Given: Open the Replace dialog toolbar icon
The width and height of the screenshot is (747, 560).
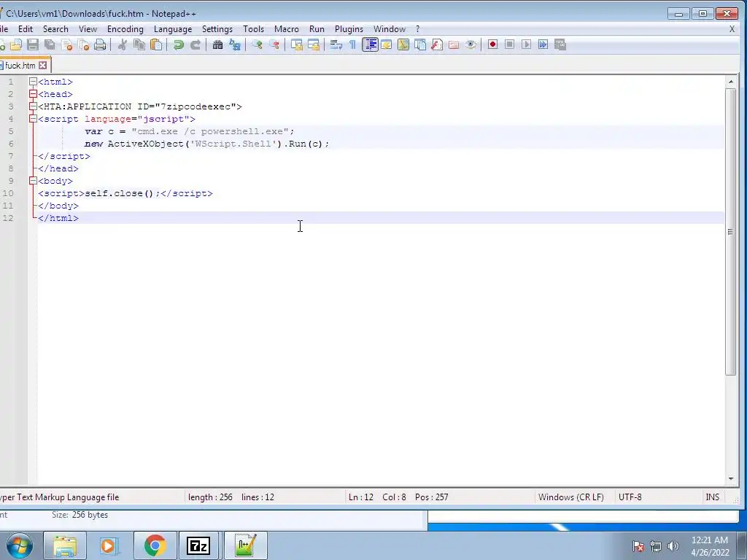Looking at the screenshot, I should pyautogui.click(x=235, y=44).
